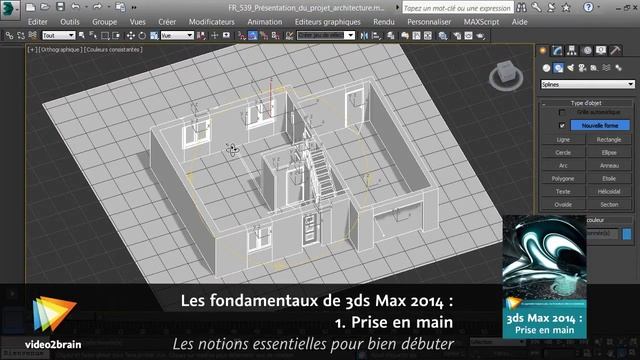Click the favorites star icon
Screen dimensions: 640x360
566,7
